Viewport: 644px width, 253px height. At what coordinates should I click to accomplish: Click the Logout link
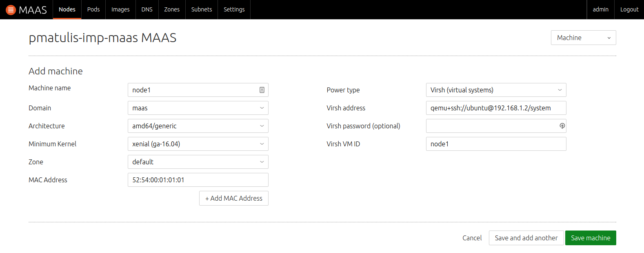(629, 9)
